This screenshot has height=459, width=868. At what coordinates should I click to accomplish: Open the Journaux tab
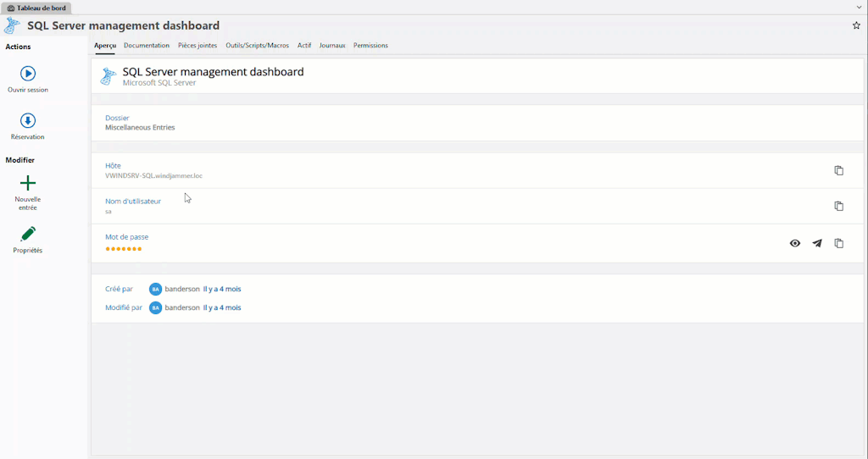click(x=332, y=46)
